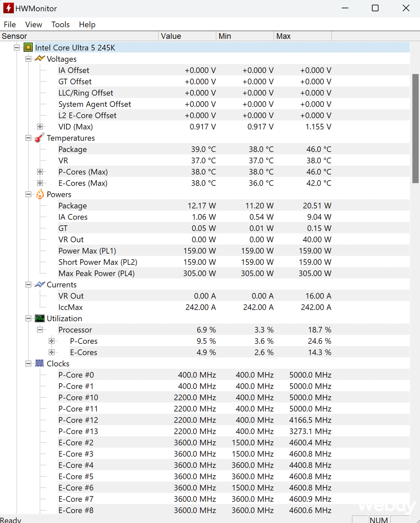
Task: Collapse the Voltages section
Action: tap(28, 59)
